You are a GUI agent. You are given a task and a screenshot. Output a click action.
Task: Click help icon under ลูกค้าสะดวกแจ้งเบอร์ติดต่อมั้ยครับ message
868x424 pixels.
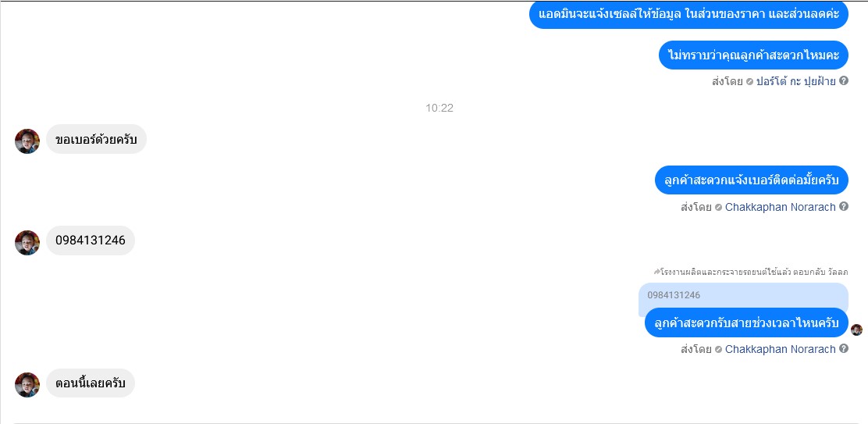point(844,206)
